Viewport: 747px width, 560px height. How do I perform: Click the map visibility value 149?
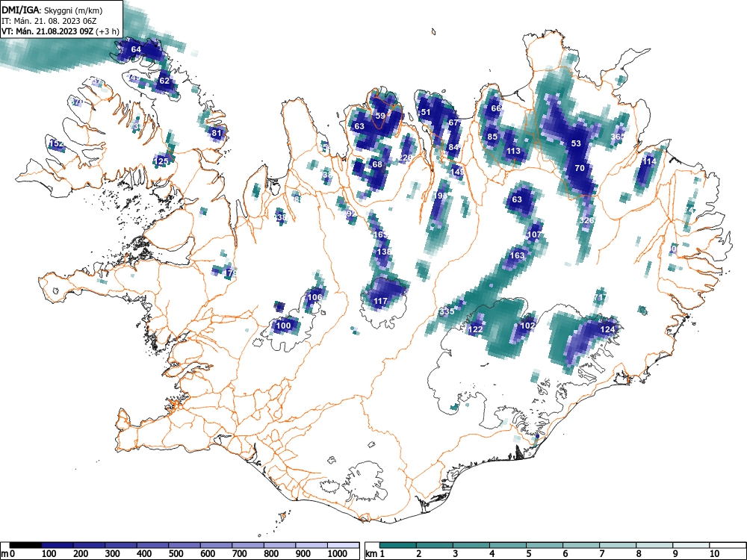pos(457,172)
